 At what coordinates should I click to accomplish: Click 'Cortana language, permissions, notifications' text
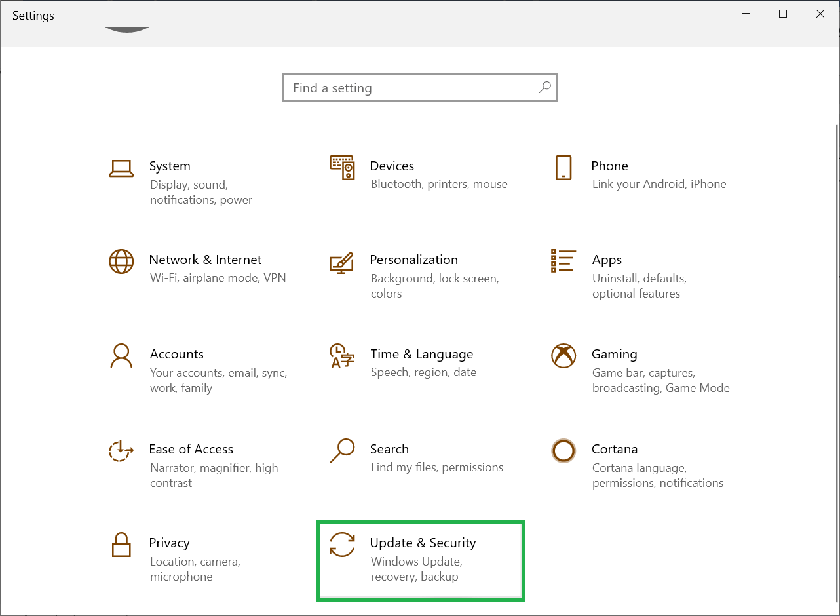(x=658, y=476)
